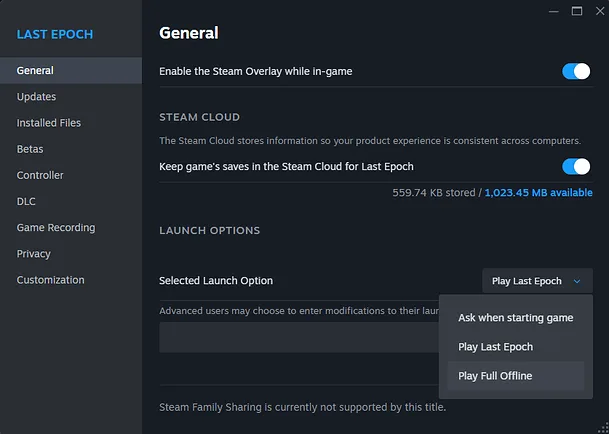Go to Installed Files section
The width and height of the screenshot is (609, 434).
pyautogui.click(x=71, y=123)
